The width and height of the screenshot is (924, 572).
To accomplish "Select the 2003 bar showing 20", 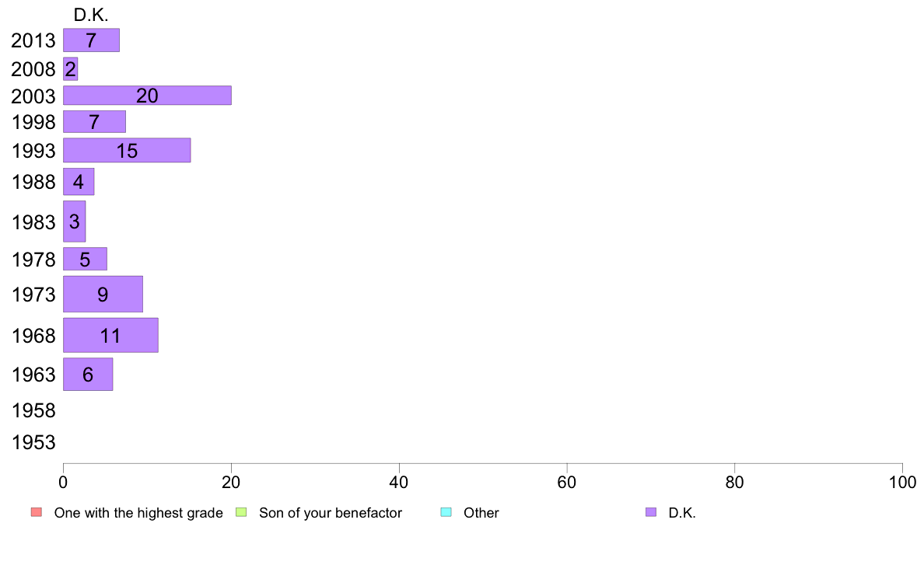I will tap(147, 96).
